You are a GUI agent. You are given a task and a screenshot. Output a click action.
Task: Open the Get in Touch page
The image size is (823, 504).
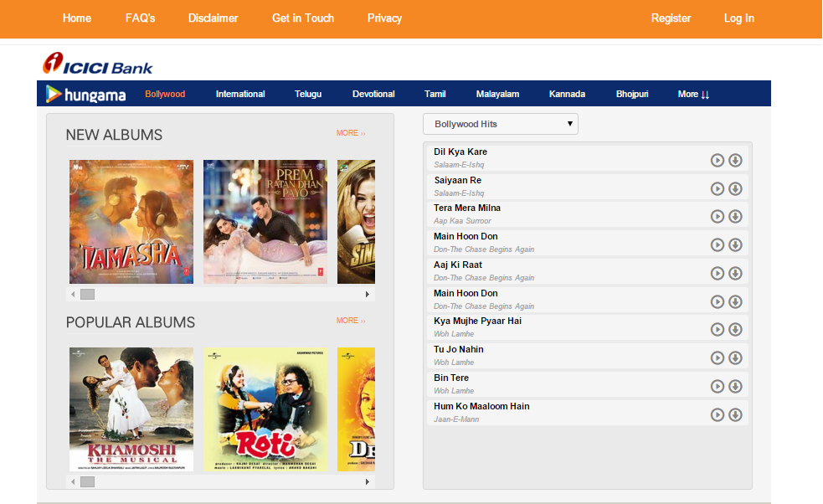click(303, 18)
